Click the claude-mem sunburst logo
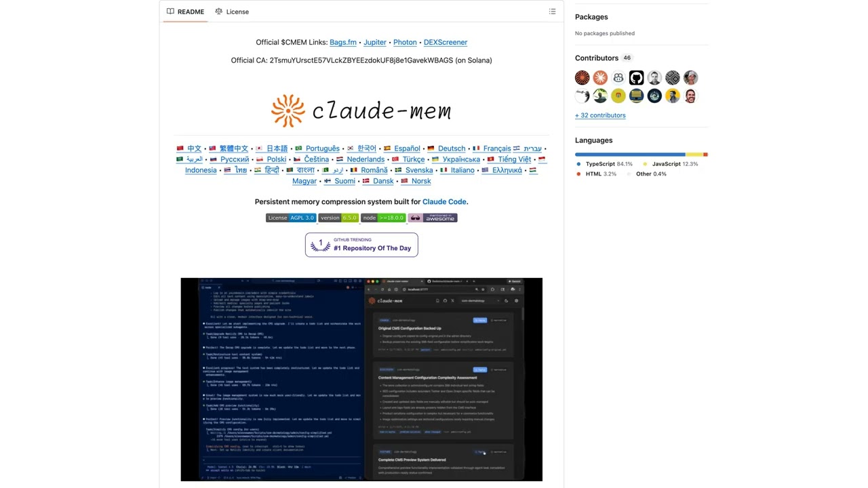Screen dimensions: 868x488 (x=288, y=110)
